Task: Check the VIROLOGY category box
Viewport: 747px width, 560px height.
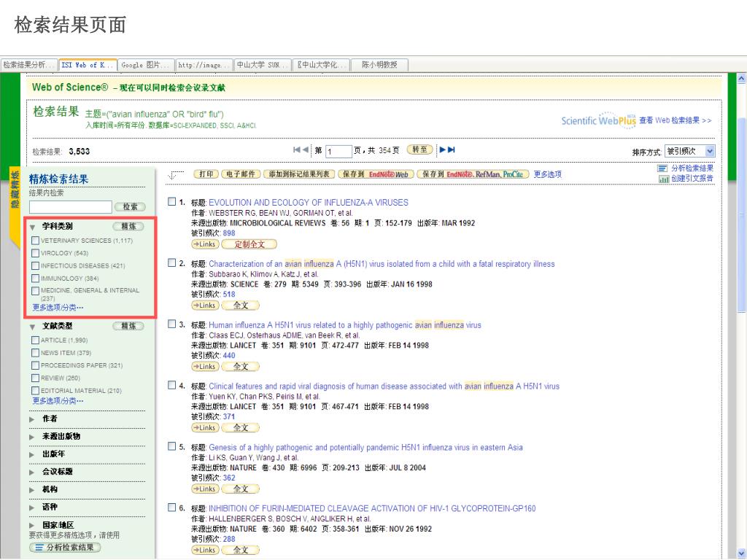Action: point(35,253)
